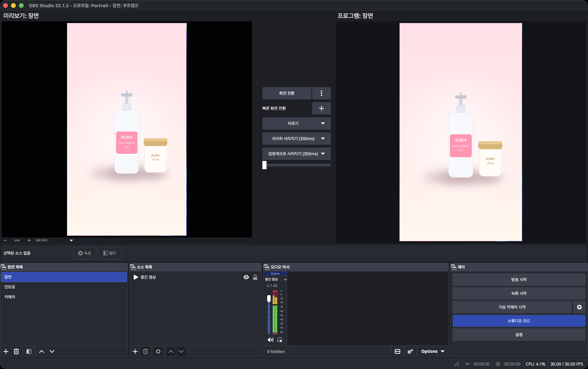Open scene filters icon in scene list
The image size is (588, 369).
tap(29, 351)
